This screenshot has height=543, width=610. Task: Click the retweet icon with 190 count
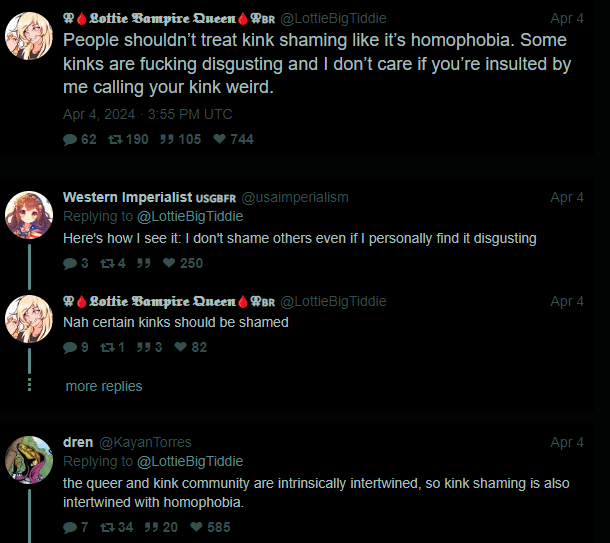pos(115,139)
